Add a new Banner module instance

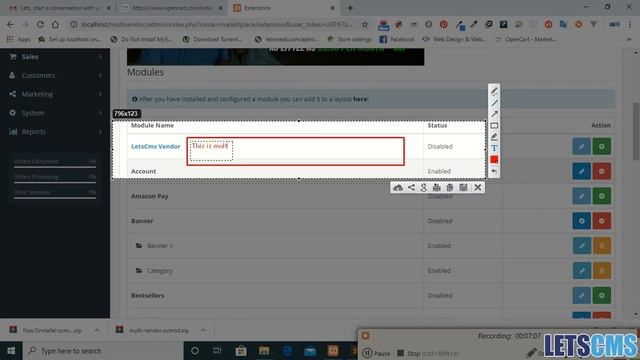[x=581, y=221]
